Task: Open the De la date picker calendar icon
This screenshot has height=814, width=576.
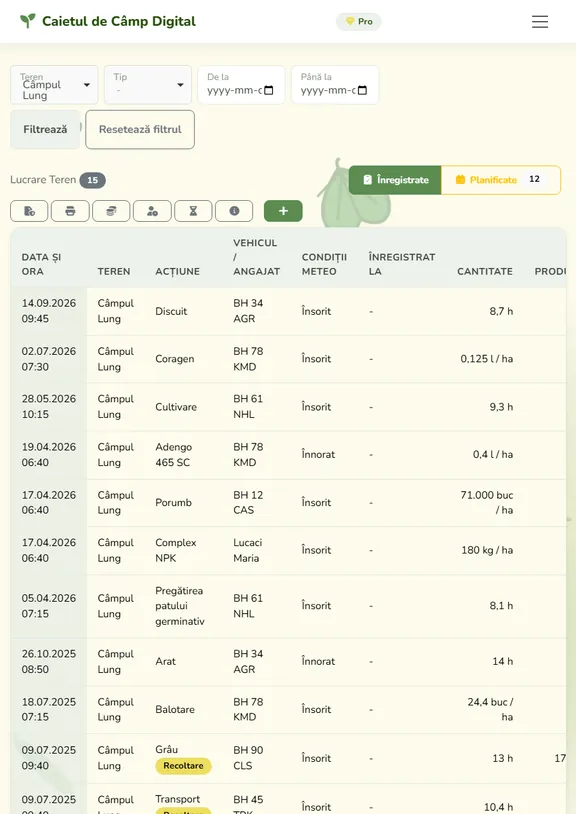Action: point(269,90)
